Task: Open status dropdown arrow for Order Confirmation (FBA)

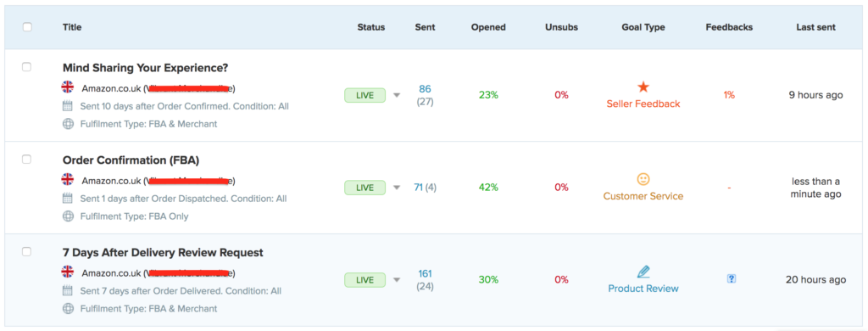Action: (397, 188)
